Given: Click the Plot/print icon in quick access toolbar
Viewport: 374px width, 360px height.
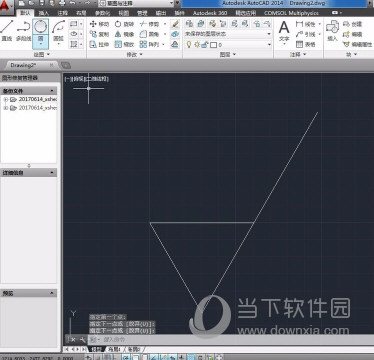Looking at the screenshot, I should coord(62,3).
